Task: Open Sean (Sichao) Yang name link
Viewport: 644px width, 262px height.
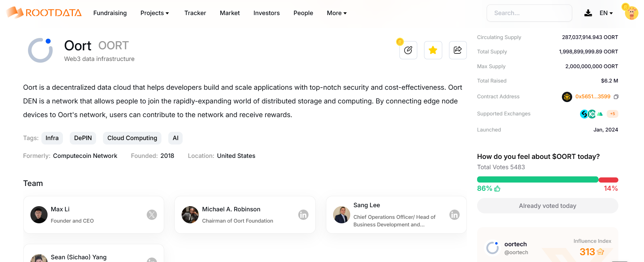Action: coord(79,257)
